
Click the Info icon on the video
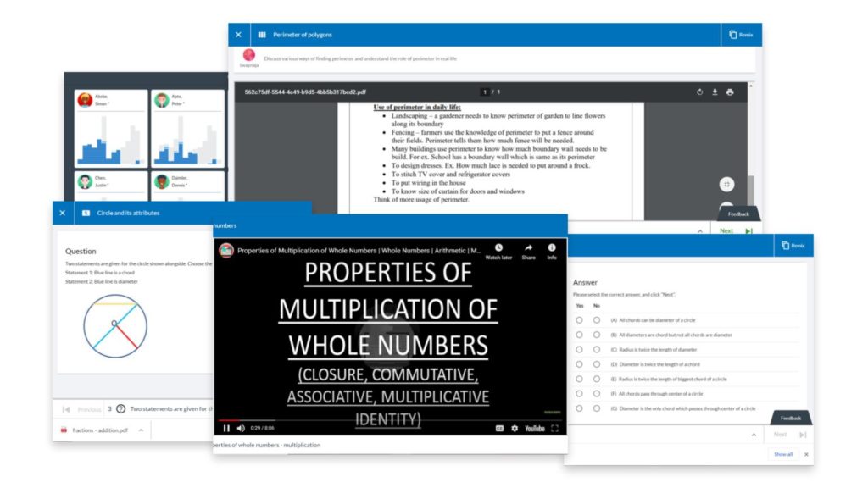[551, 251]
